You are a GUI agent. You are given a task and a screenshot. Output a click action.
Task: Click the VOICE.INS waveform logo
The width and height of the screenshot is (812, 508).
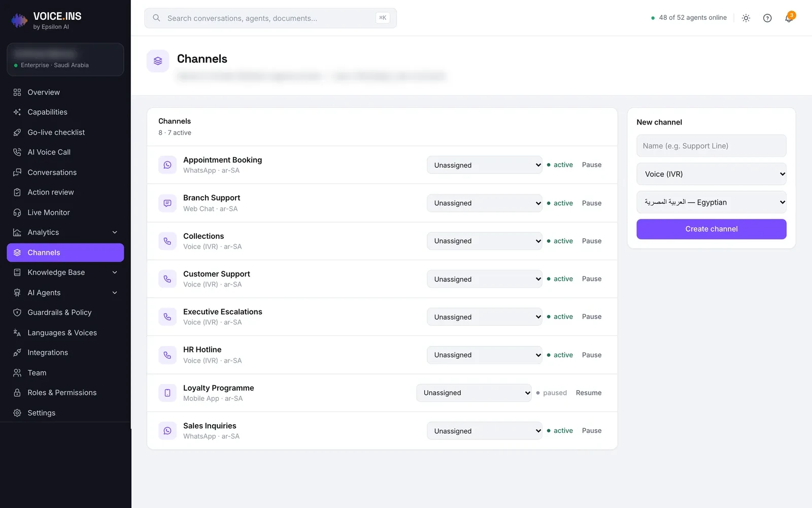[19, 20]
